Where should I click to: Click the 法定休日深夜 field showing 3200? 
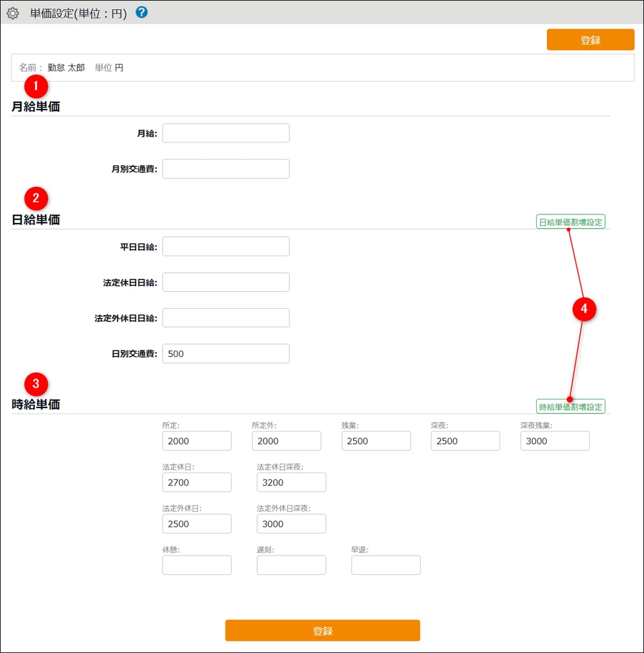coord(291,482)
